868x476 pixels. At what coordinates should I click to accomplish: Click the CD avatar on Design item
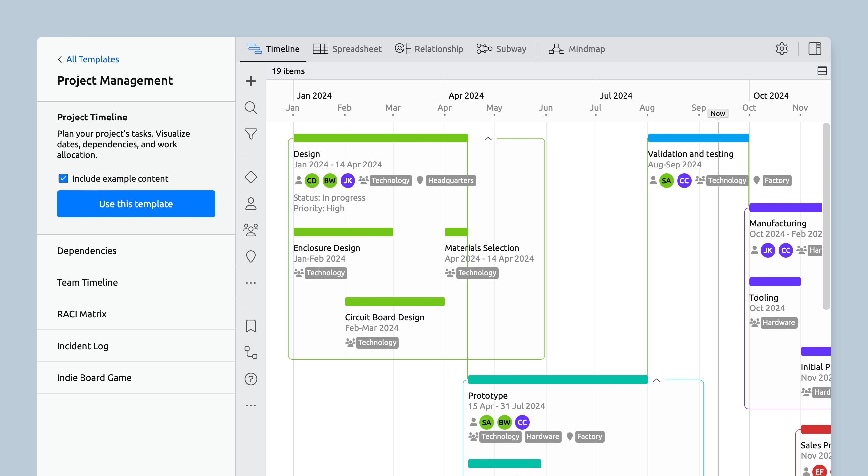[312, 181]
